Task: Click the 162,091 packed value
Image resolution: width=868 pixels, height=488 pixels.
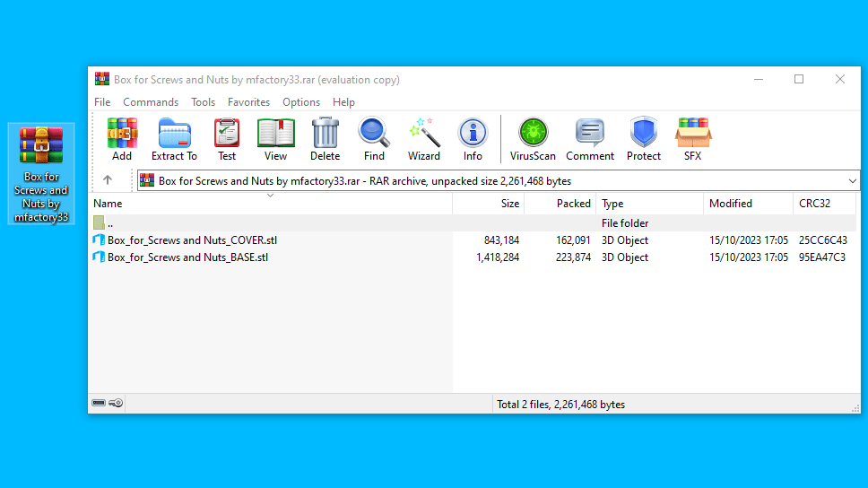Action: click(574, 240)
